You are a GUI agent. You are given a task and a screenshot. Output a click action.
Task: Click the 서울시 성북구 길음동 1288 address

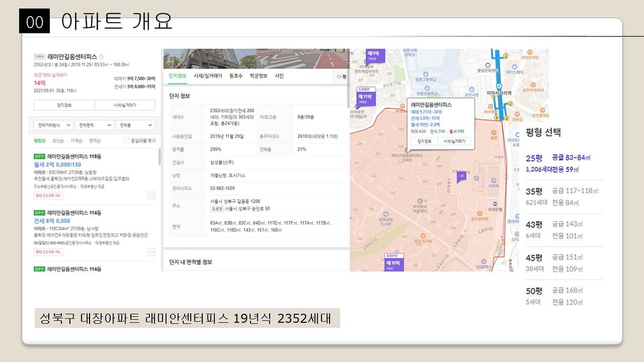(235, 202)
